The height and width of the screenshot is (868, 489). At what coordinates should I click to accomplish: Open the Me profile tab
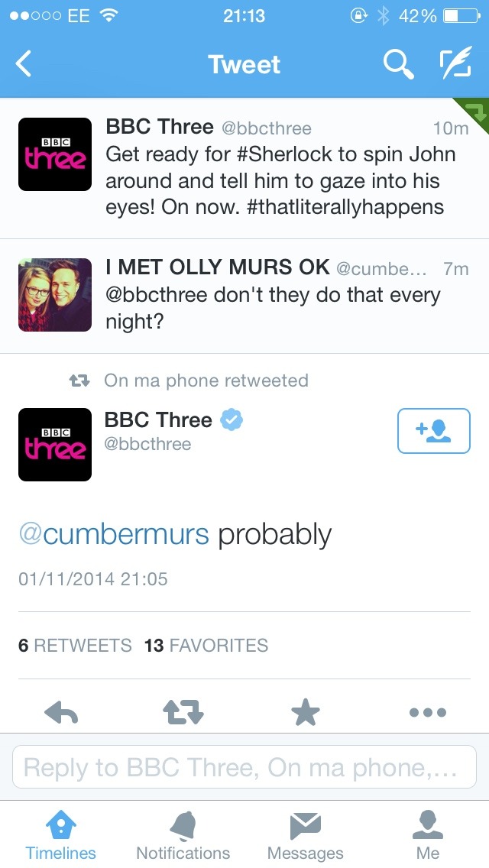(428, 836)
